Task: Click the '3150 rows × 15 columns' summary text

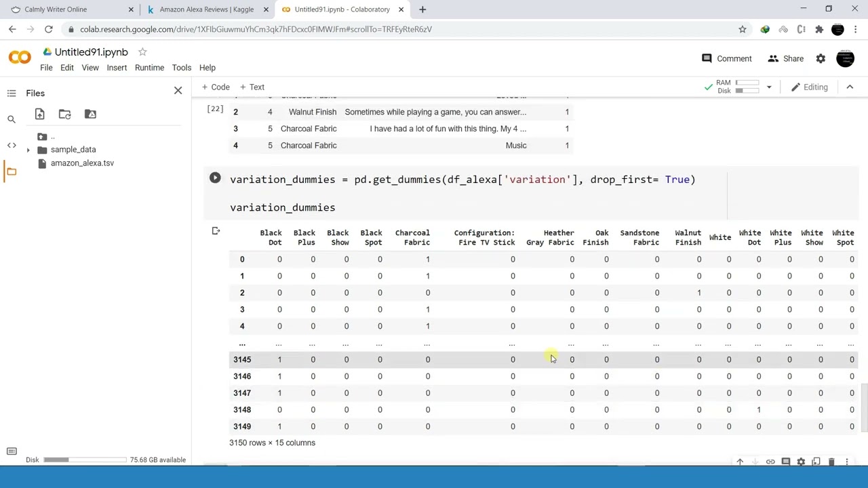Action: click(272, 443)
